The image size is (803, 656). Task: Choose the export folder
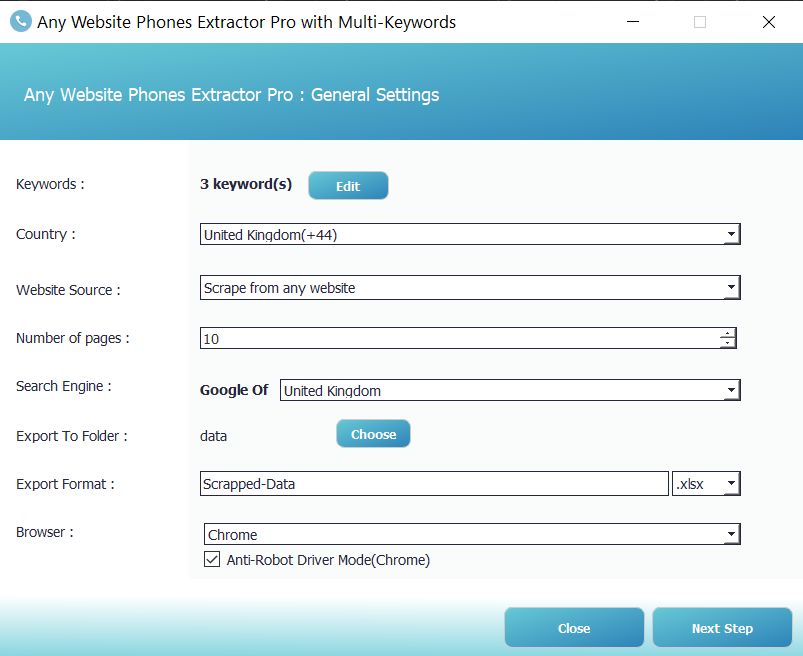pyautogui.click(x=373, y=434)
